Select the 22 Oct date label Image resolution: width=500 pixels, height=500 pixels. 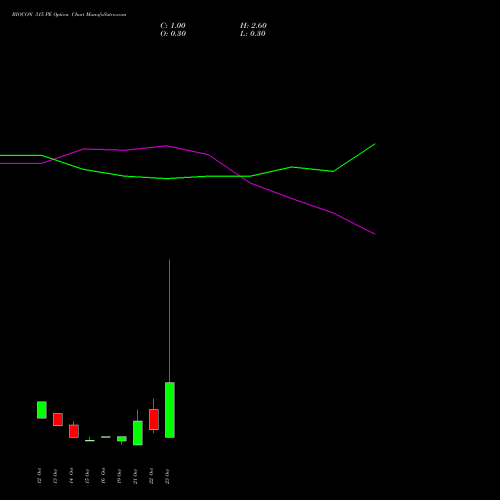[151, 476]
